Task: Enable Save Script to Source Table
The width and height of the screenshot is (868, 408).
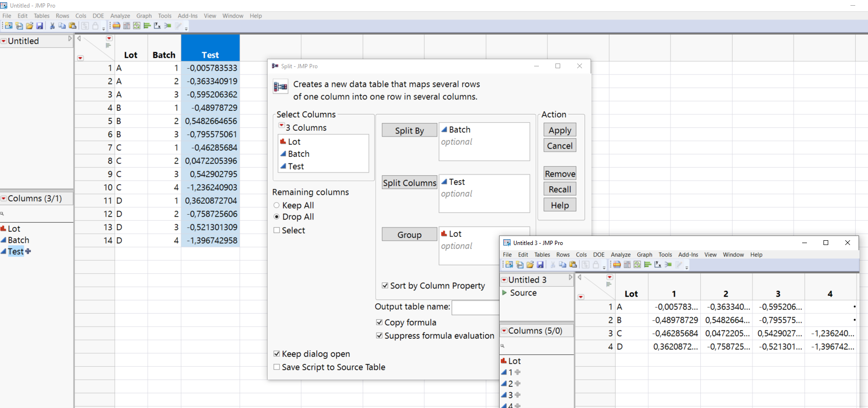Action: [277, 367]
